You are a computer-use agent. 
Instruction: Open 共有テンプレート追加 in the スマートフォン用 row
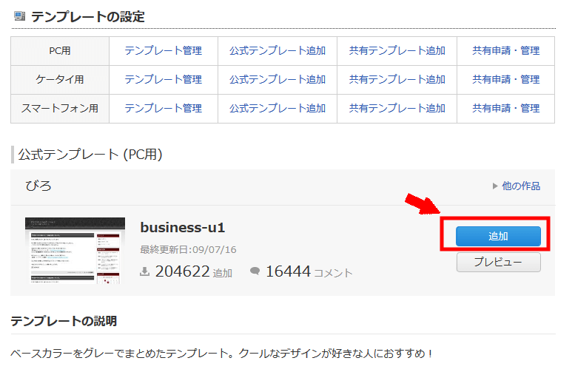(397, 109)
